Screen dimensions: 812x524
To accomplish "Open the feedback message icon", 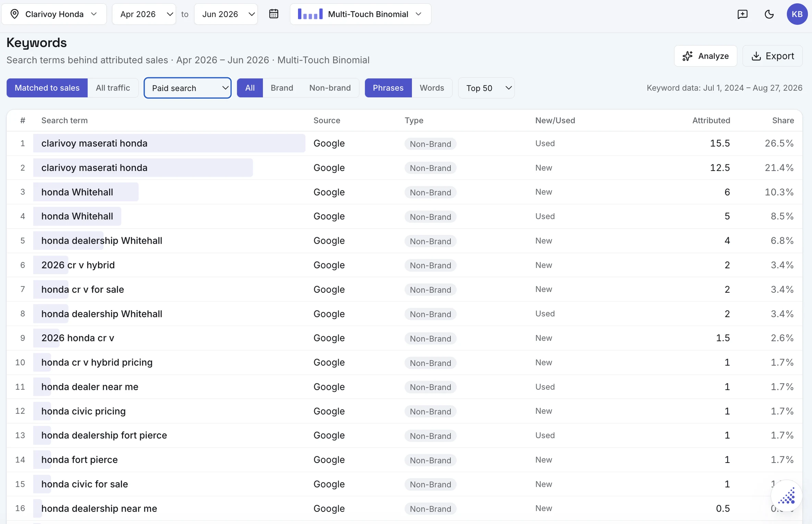I will (x=742, y=14).
